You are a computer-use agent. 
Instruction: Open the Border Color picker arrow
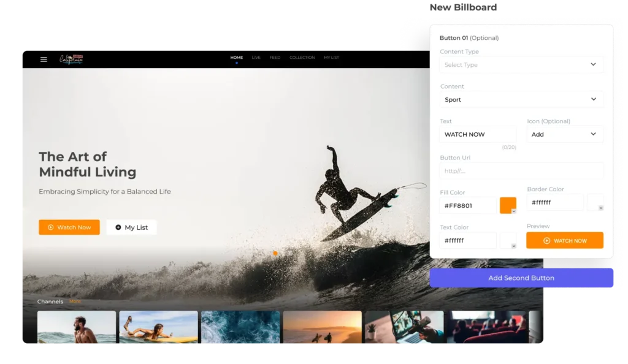coord(600,208)
